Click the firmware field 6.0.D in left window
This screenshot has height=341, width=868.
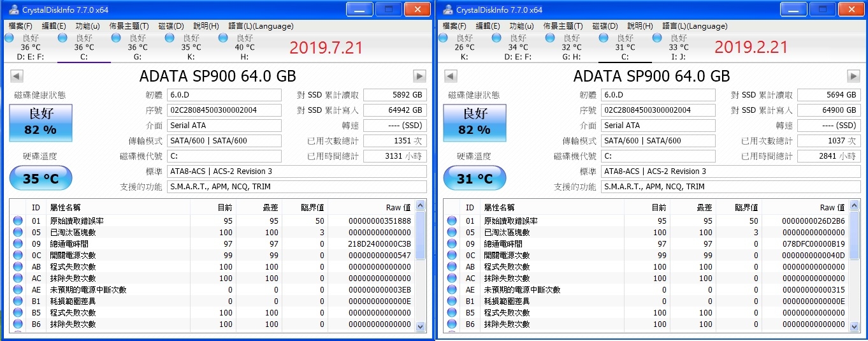coord(224,95)
